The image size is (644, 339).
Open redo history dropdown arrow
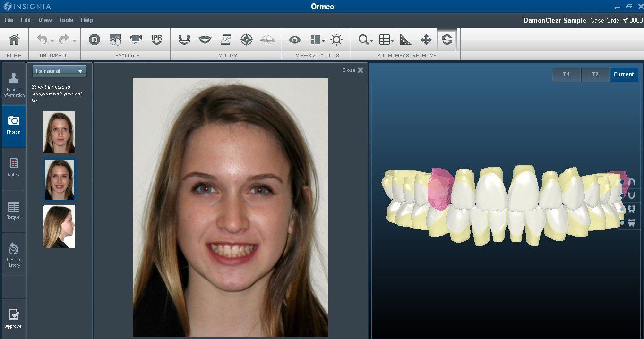point(75,41)
